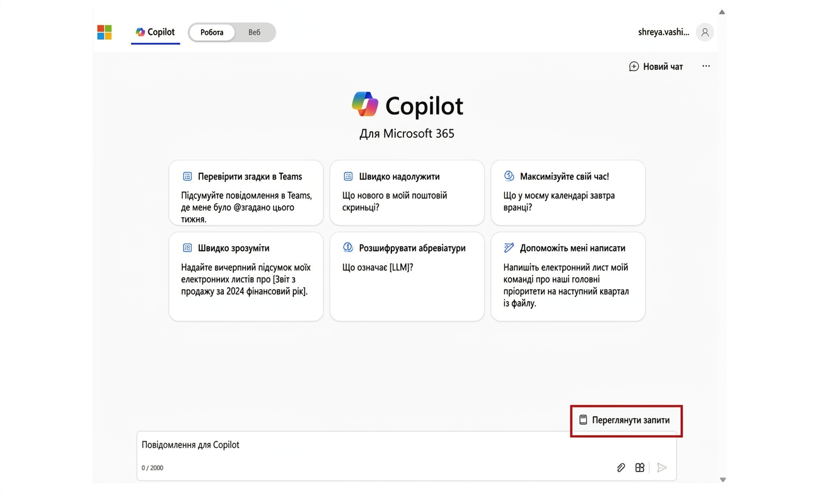Click the scrollbar up arrow
822x504 pixels.
point(722,12)
